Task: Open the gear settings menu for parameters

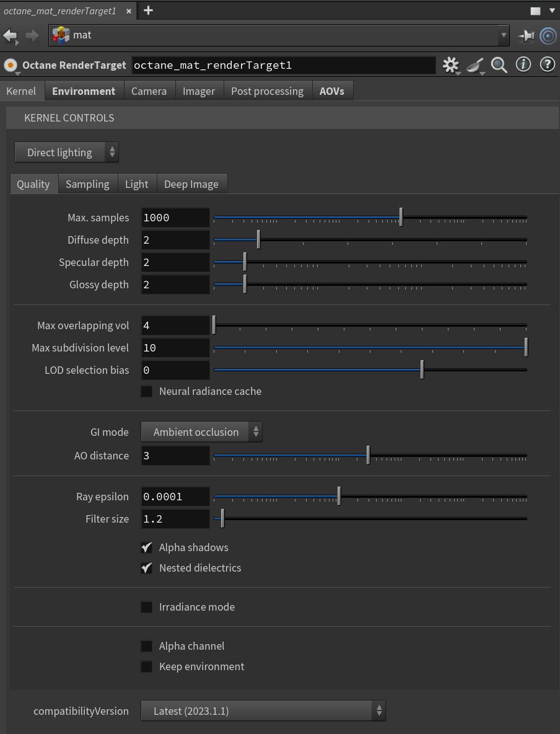Action: click(x=450, y=64)
